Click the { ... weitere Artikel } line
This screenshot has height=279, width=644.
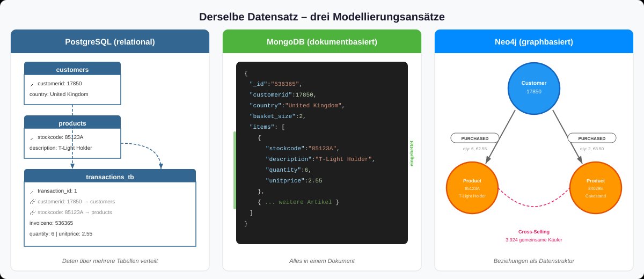coord(298,202)
